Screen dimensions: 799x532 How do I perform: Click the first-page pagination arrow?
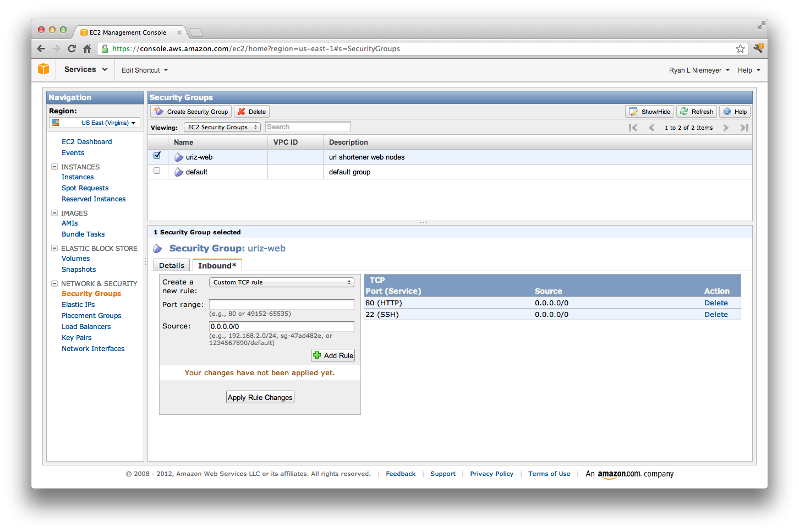pos(633,127)
